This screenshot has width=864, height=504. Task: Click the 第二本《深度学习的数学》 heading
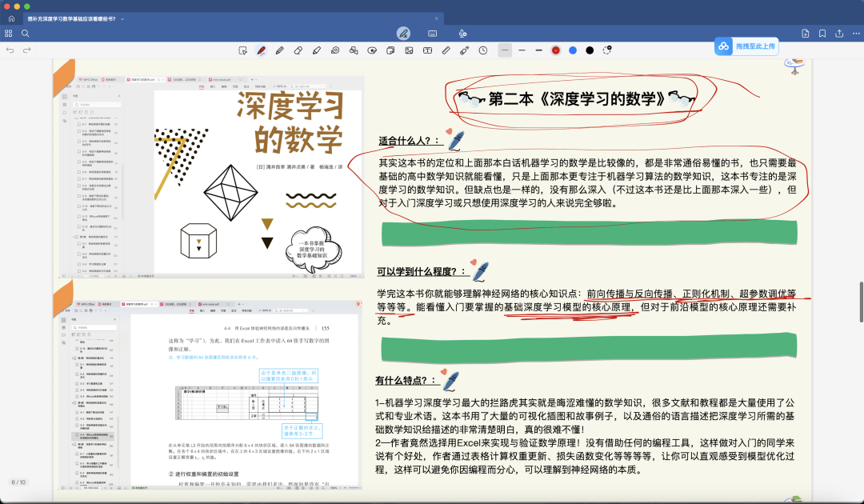576,98
